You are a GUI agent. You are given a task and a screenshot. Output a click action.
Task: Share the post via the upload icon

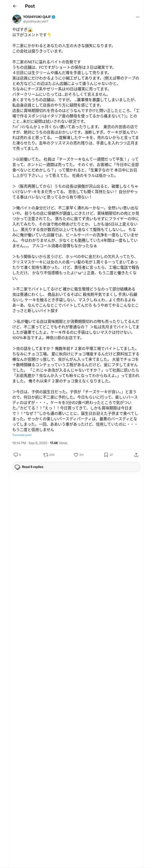[x=136, y=455]
